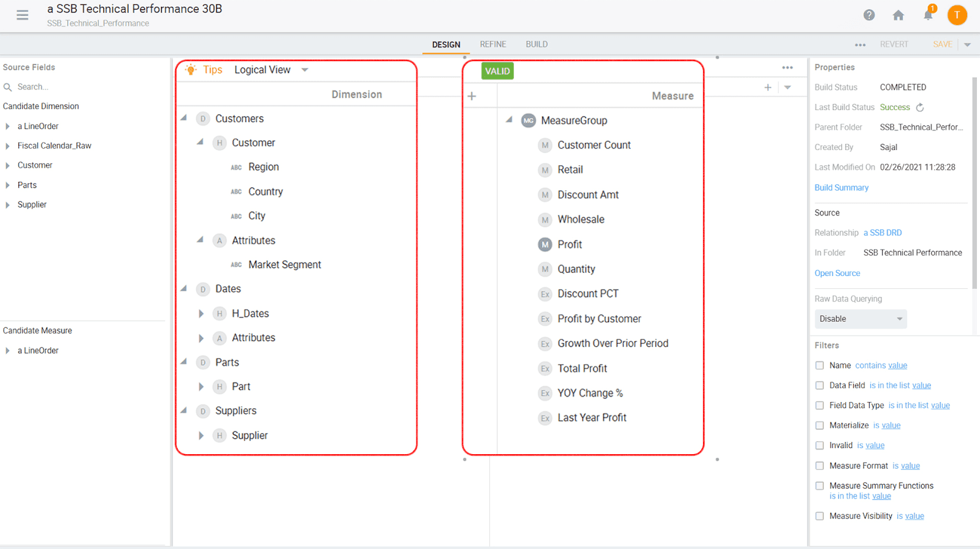
Task: Click value link of Name filter
Action: [x=898, y=365]
